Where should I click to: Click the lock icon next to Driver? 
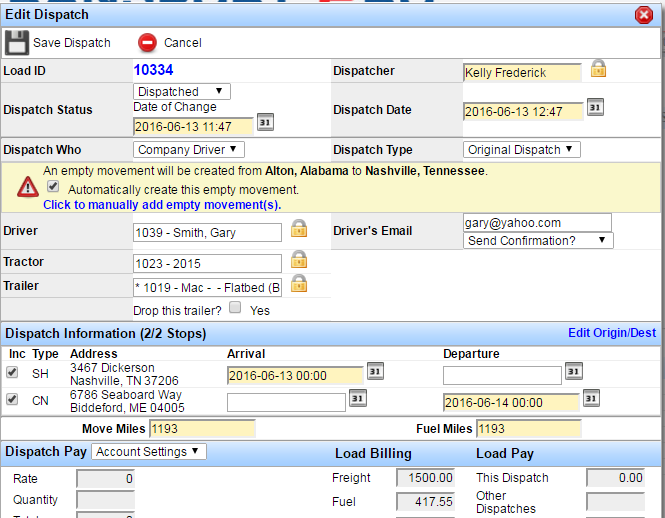[299, 228]
